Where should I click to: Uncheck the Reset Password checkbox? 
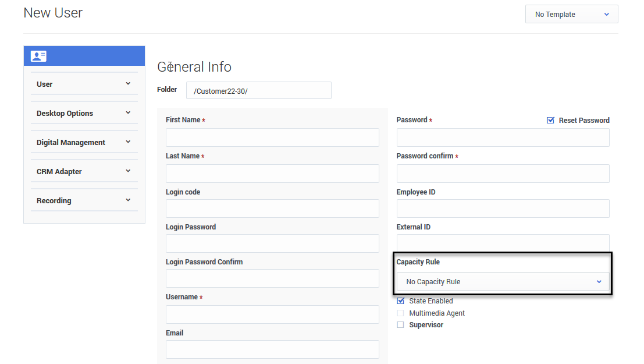pos(550,121)
